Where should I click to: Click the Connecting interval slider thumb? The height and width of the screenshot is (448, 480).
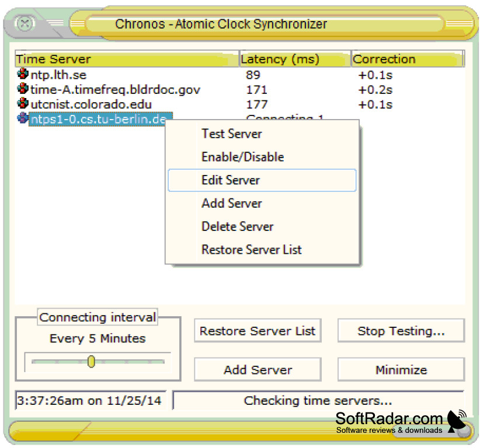(91, 362)
